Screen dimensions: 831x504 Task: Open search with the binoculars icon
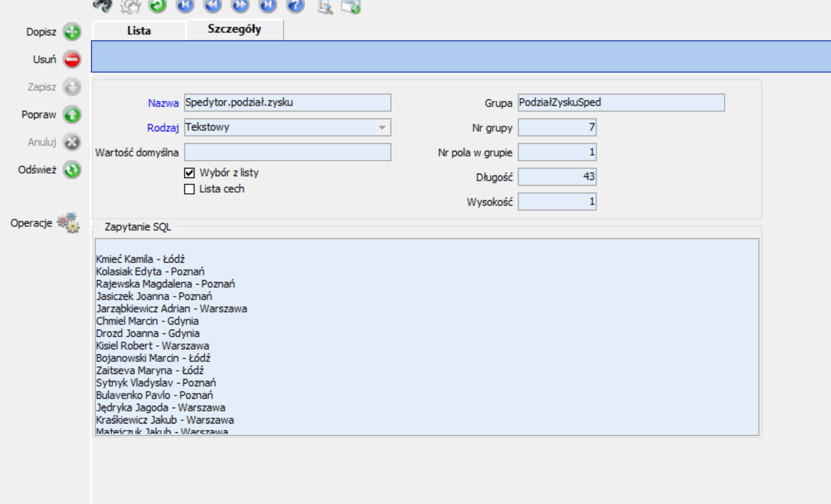point(102,5)
